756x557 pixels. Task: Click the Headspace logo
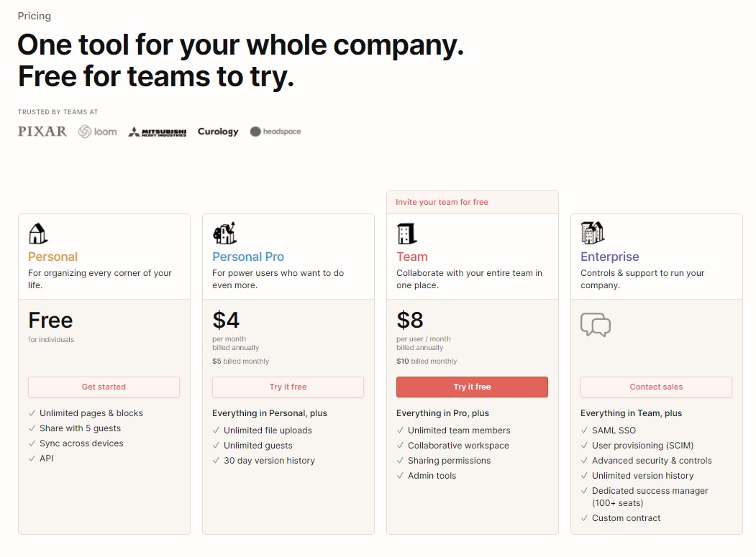coord(275,132)
